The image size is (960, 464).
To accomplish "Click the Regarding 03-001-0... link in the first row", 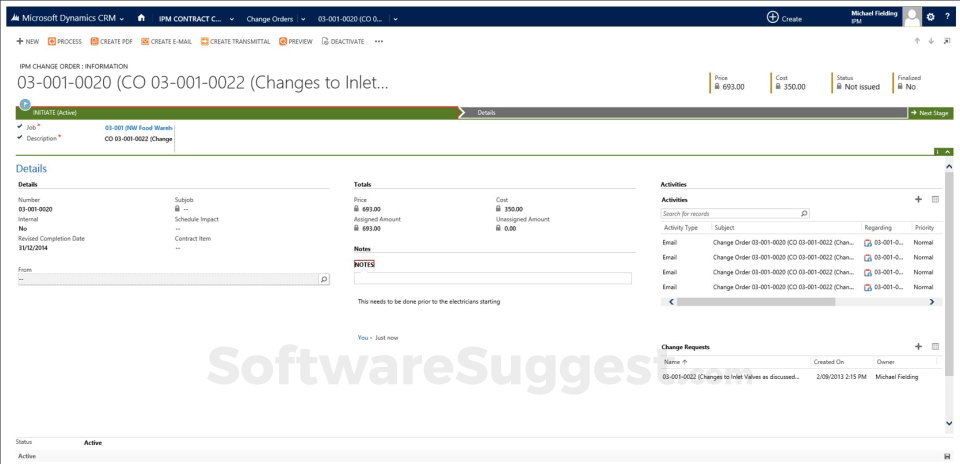I will pyautogui.click(x=888, y=242).
